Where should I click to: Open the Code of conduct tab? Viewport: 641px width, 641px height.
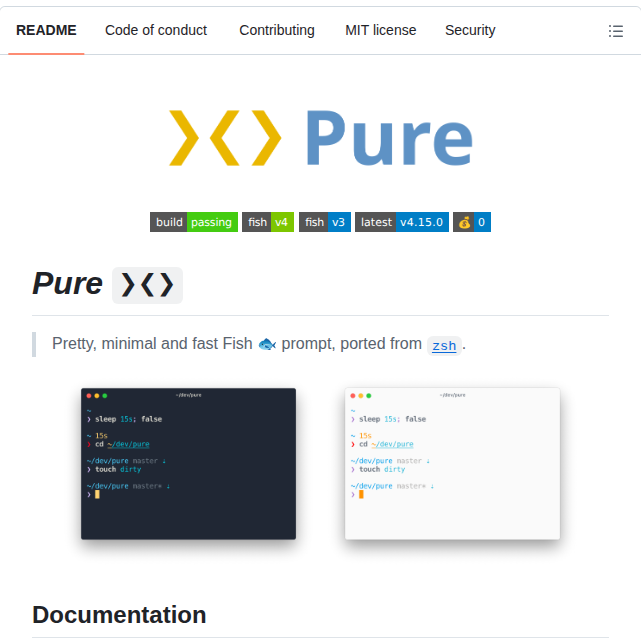(x=156, y=30)
